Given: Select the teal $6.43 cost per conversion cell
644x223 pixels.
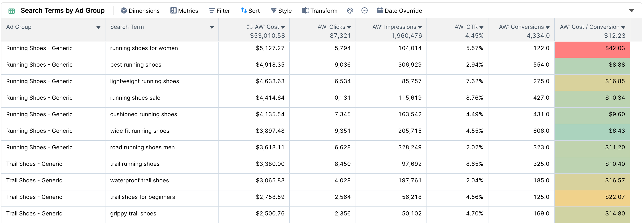Looking at the screenshot, I should (x=592, y=132).
